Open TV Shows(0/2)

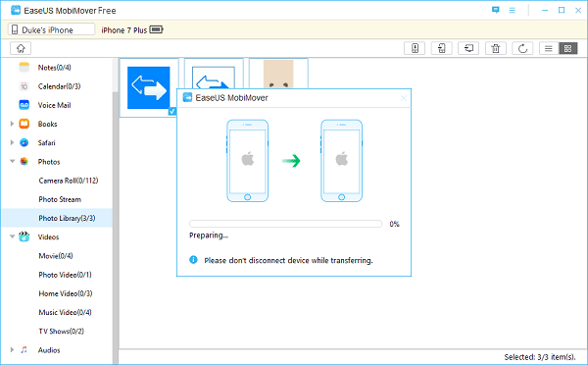click(61, 332)
